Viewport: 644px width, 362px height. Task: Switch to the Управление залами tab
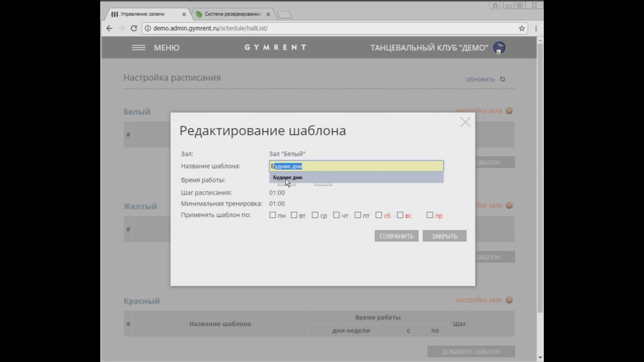146,14
